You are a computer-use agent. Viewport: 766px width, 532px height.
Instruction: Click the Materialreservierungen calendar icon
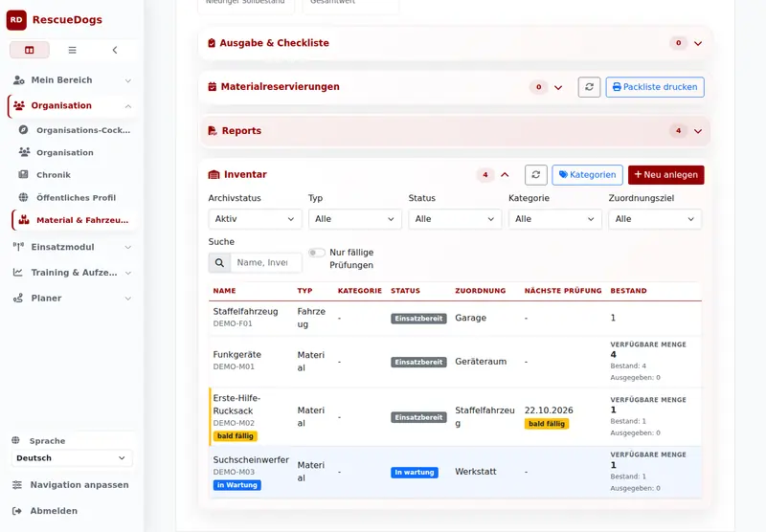[212, 87]
